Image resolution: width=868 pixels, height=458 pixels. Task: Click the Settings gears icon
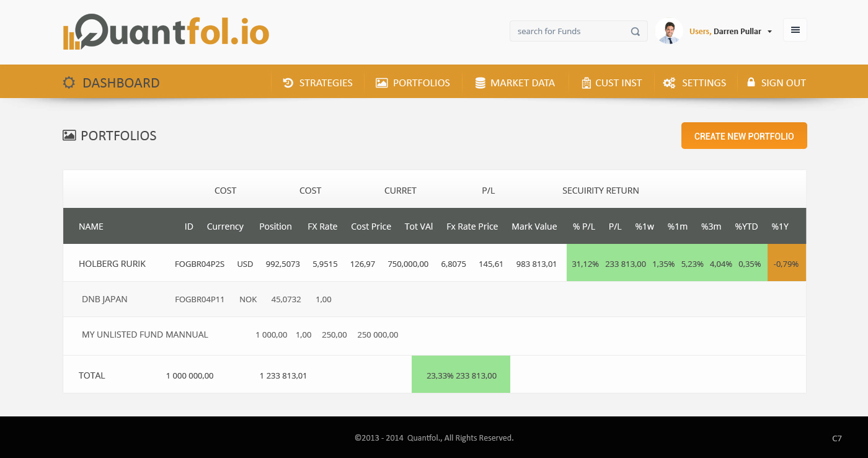coord(669,83)
